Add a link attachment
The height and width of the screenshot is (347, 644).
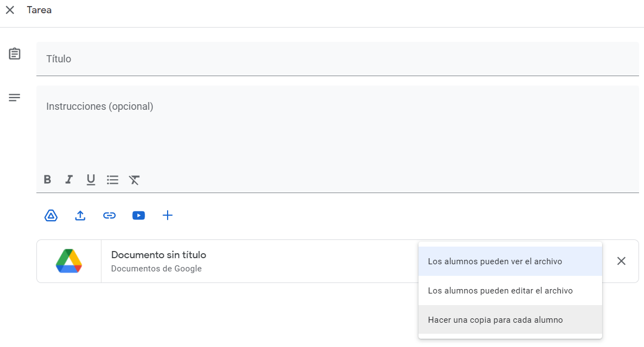point(109,216)
